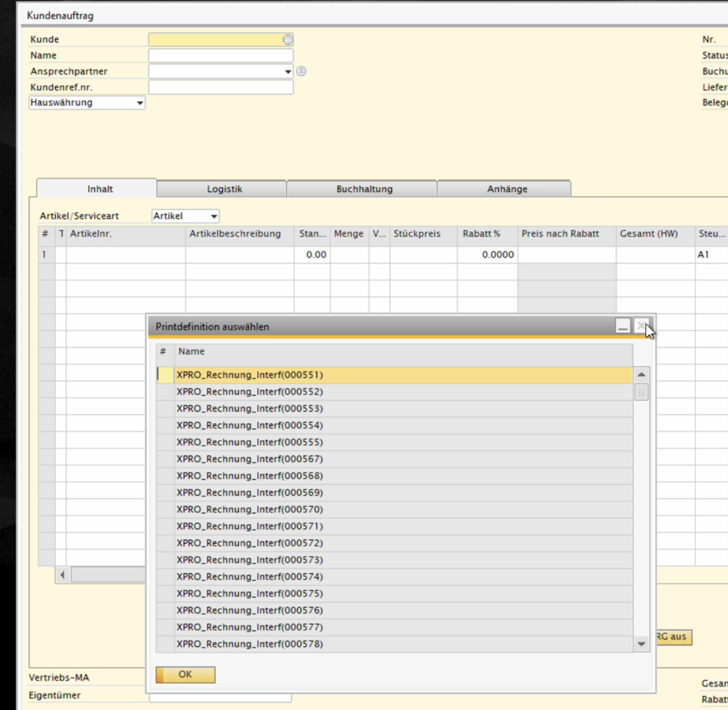Go to the Anhänge tab

point(507,189)
